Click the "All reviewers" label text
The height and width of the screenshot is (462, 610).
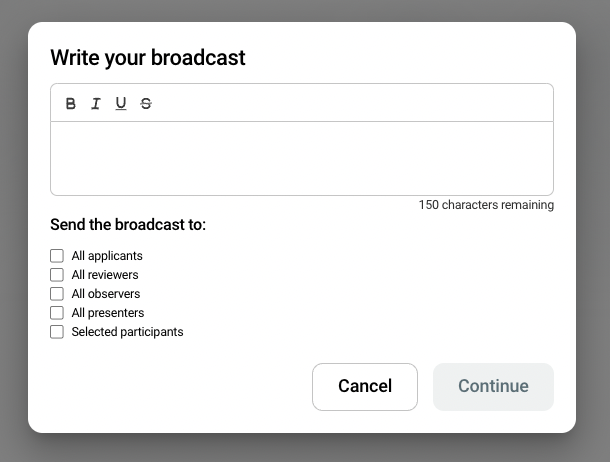pyautogui.click(x=105, y=275)
